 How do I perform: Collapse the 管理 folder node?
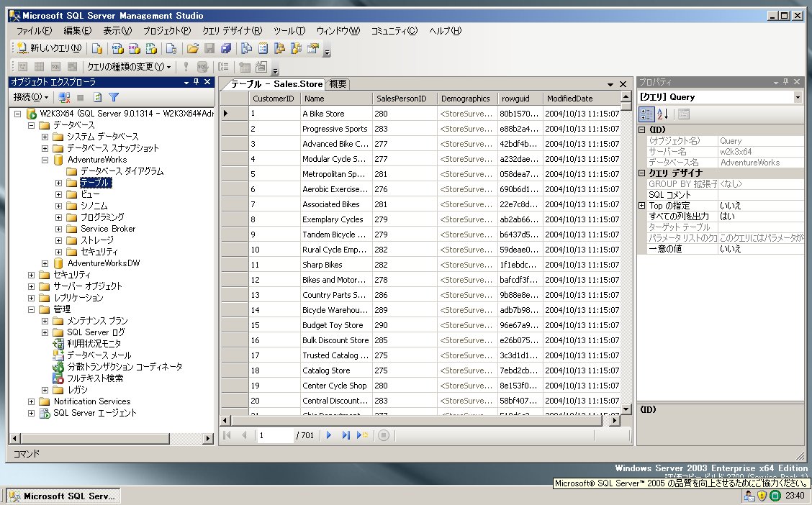[x=32, y=309]
